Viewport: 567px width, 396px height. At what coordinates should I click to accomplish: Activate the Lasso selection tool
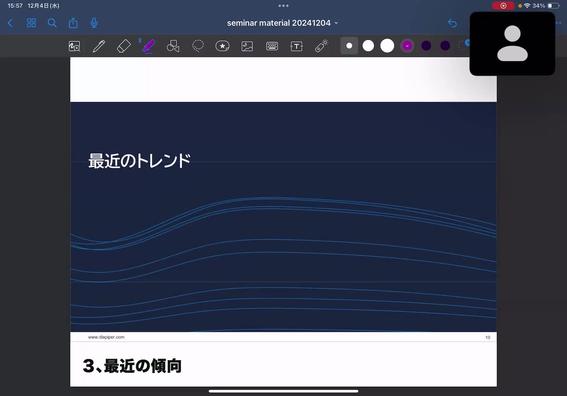click(198, 46)
